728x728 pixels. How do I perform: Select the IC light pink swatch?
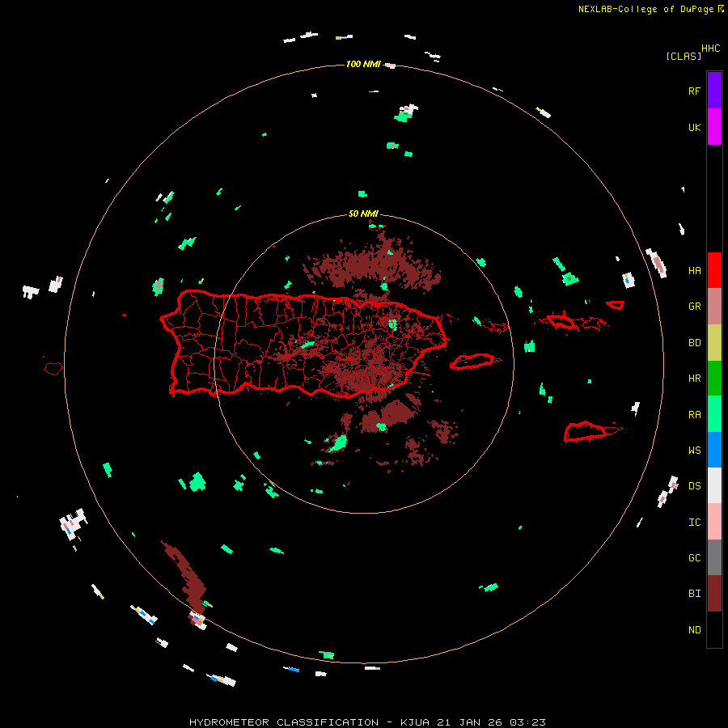tap(714, 522)
